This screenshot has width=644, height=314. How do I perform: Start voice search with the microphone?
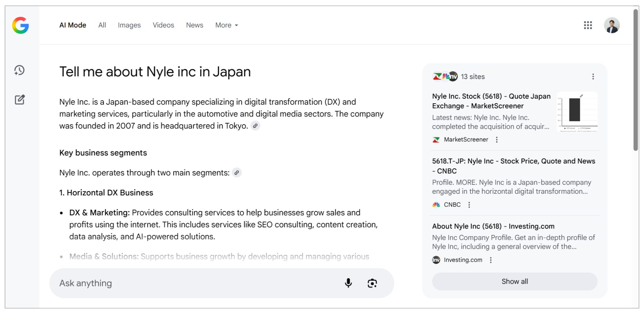tap(348, 283)
